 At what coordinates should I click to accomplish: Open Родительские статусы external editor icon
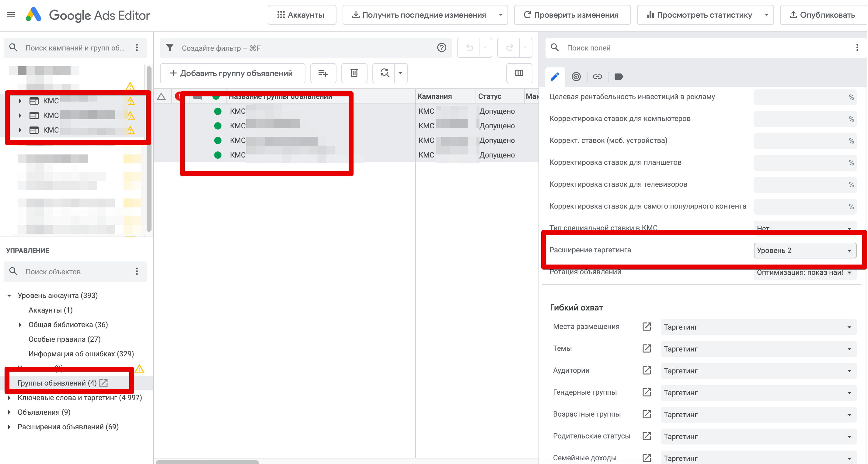click(646, 436)
